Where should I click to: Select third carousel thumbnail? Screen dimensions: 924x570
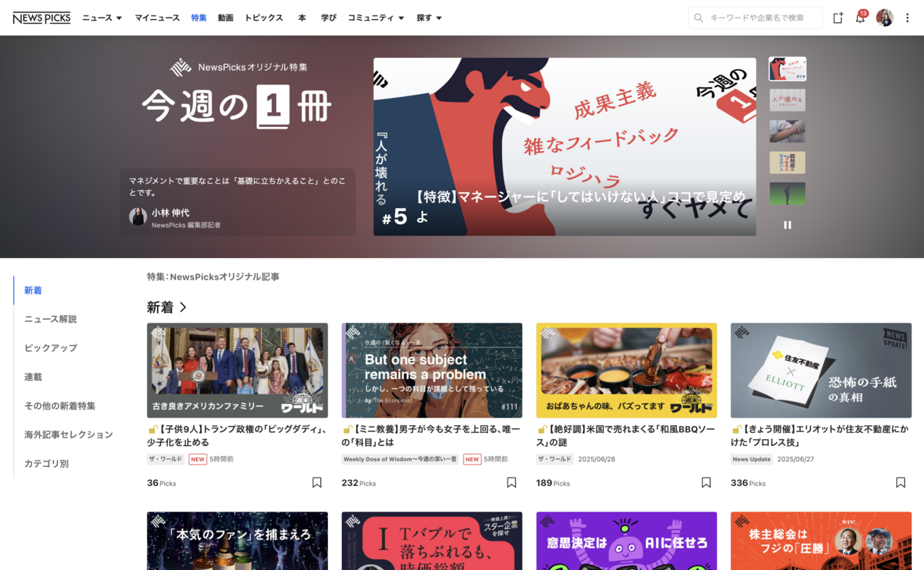point(787,131)
